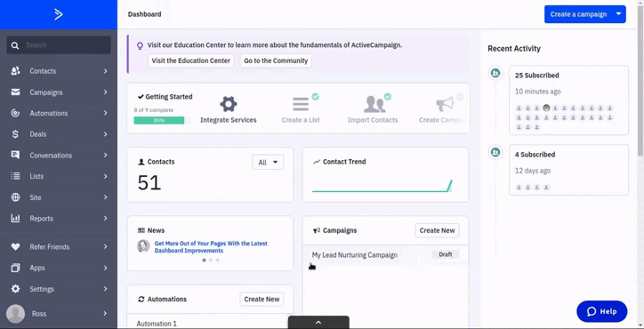Screen dimensions: 644x329
Task: Expand the Campaigns menu chevron
Action: [106, 92]
